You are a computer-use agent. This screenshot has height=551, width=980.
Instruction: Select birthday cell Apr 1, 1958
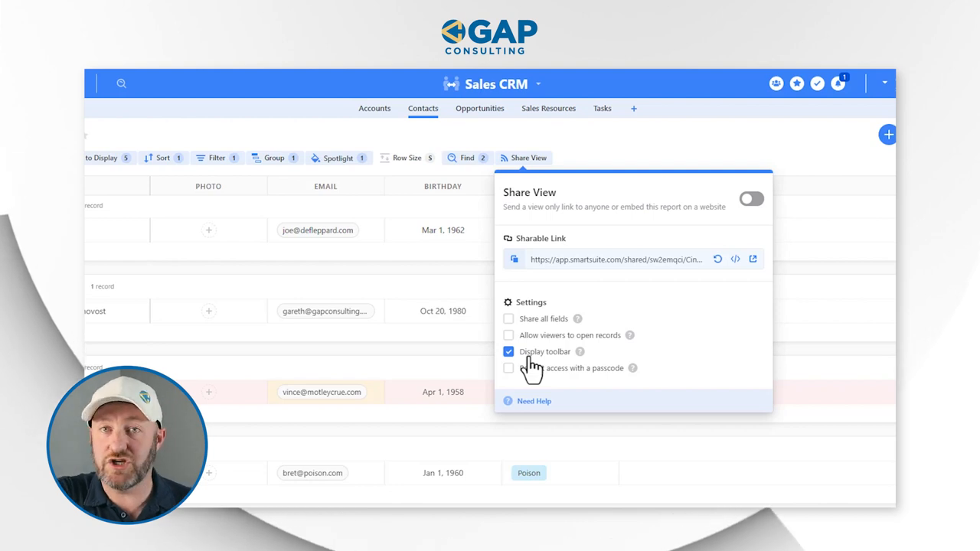443,392
